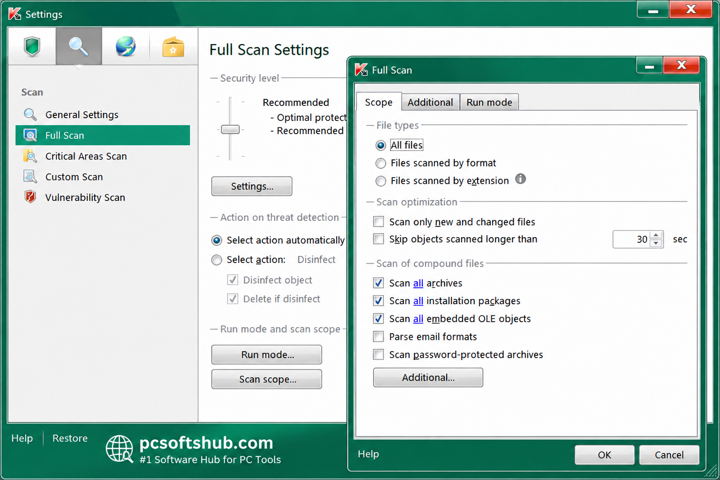Switch to the Scope tab
The image size is (720, 480).
(x=378, y=102)
